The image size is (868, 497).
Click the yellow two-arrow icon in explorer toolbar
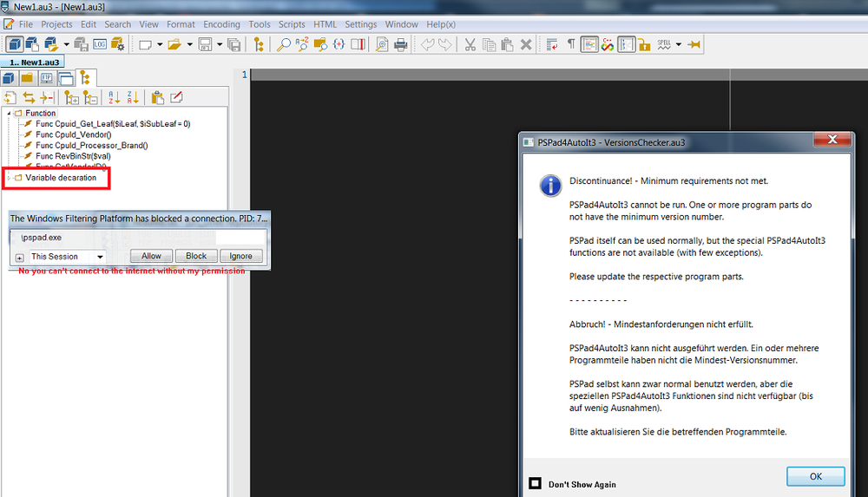click(x=29, y=98)
